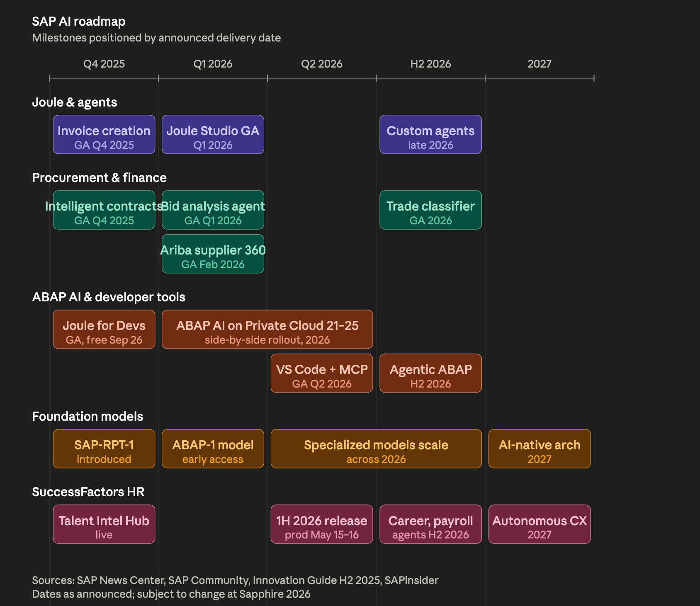Click the Joule & agents section label

coord(75,102)
